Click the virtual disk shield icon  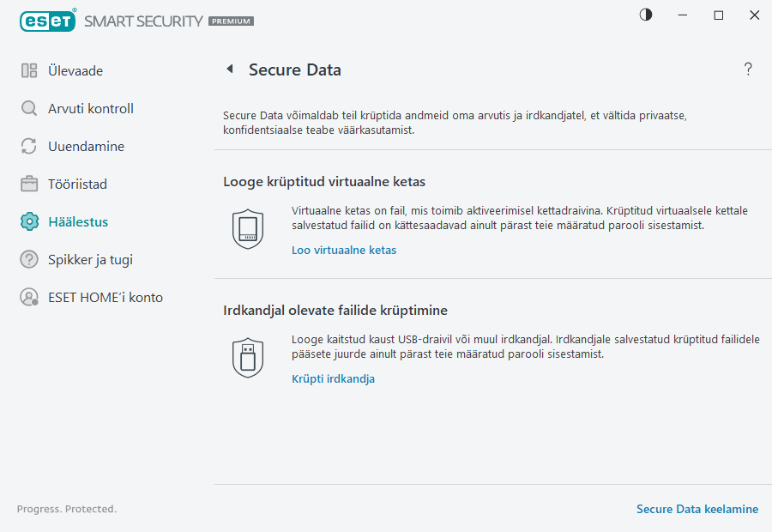click(248, 225)
